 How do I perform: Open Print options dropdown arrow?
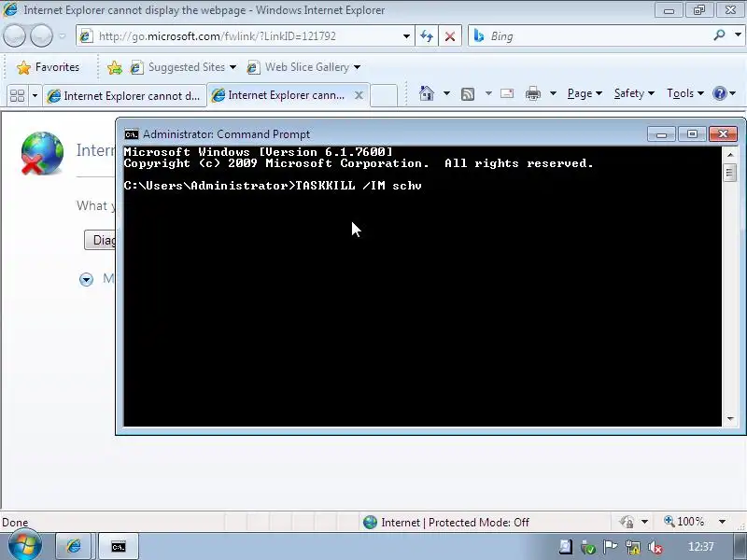553,93
